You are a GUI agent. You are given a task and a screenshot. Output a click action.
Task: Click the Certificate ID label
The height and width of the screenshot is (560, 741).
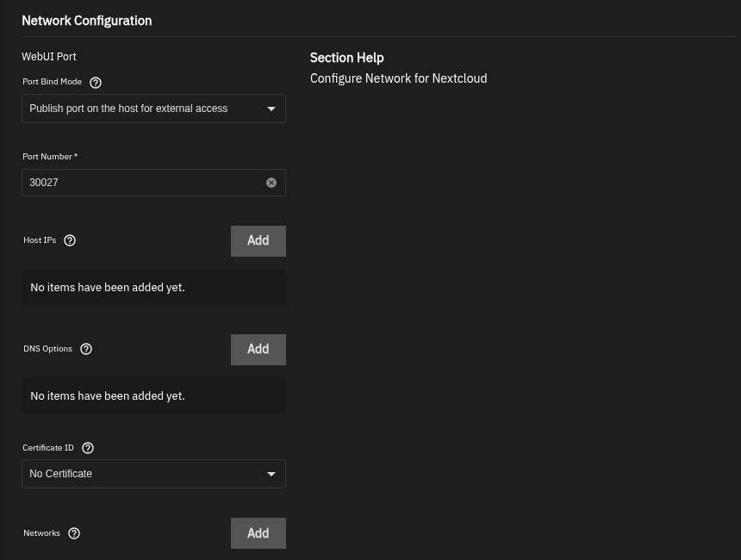coord(48,447)
